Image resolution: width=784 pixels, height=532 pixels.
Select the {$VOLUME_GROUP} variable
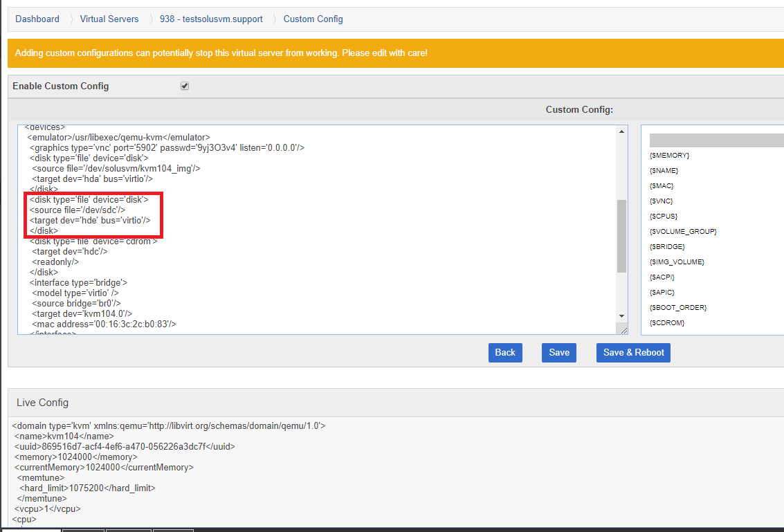coord(683,232)
